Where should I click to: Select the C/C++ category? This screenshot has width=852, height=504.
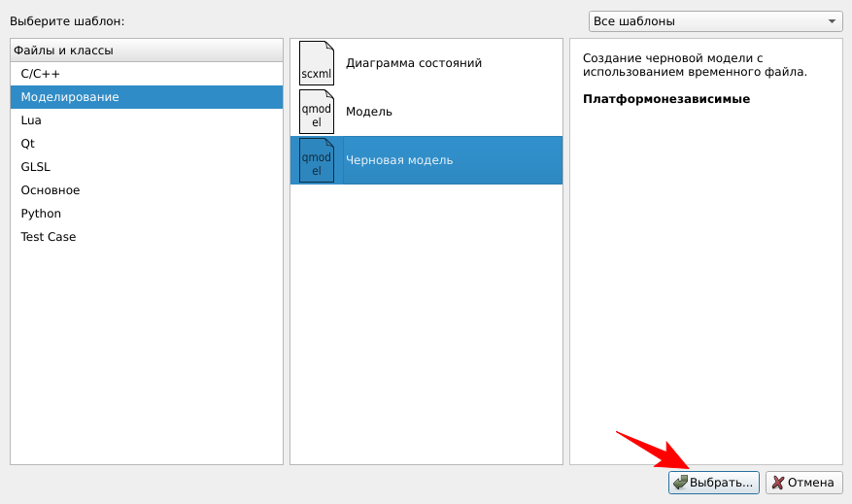(x=41, y=74)
